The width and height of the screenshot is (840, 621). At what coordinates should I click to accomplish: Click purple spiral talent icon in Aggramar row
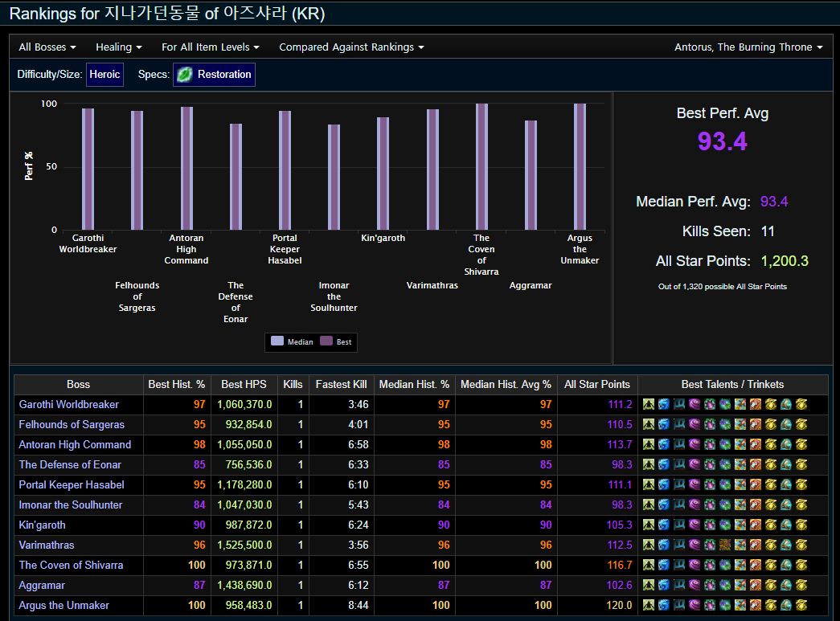tap(695, 585)
